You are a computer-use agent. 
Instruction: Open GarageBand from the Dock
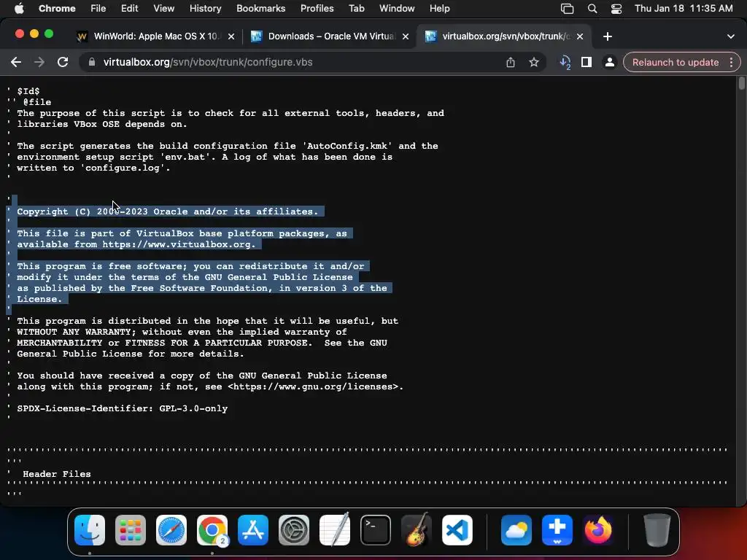[417, 529]
